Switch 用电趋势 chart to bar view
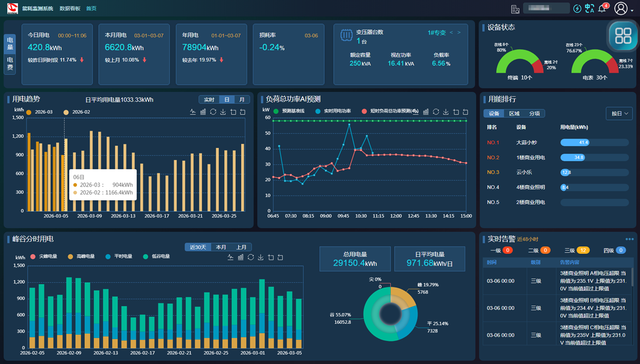 [x=203, y=112]
